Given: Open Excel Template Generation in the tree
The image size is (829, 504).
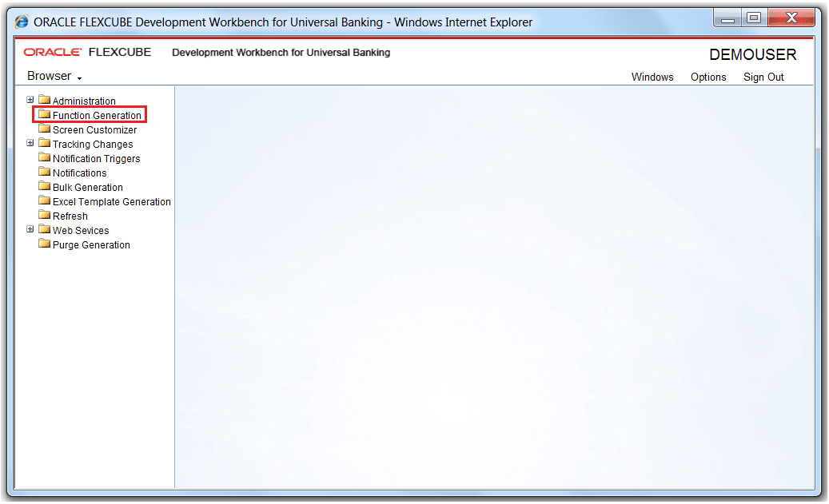Looking at the screenshot, I should click(x=112, y=202).
